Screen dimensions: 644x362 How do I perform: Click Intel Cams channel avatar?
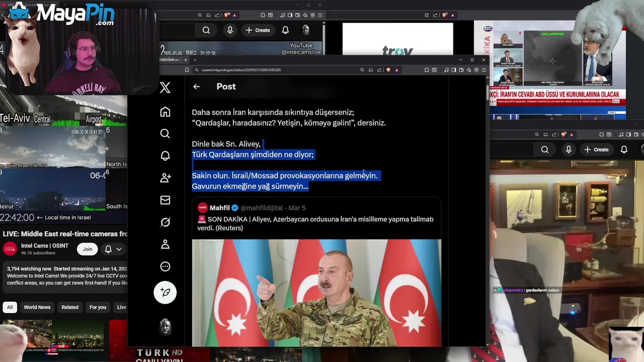10,249
